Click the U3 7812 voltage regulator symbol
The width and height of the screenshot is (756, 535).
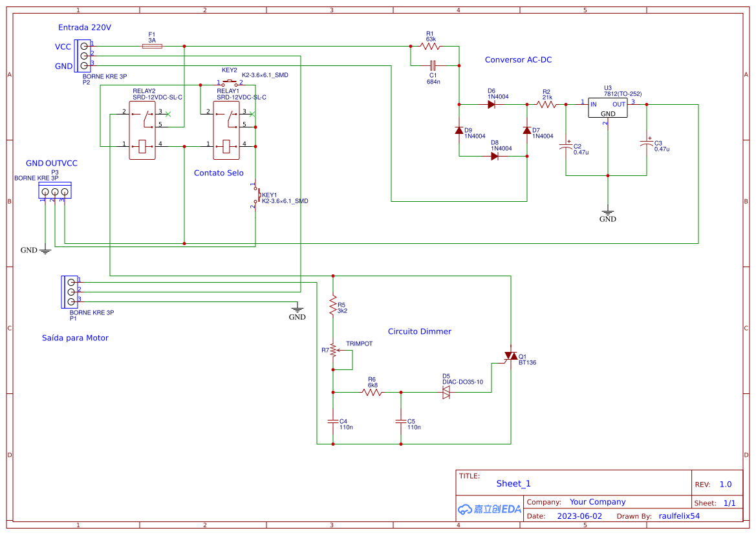[x=607, y=108]
